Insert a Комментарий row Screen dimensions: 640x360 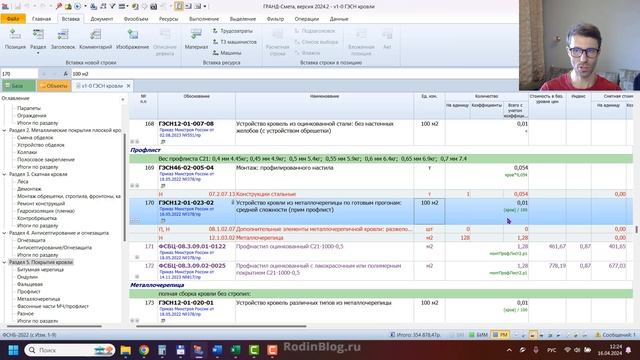(96, 40)
